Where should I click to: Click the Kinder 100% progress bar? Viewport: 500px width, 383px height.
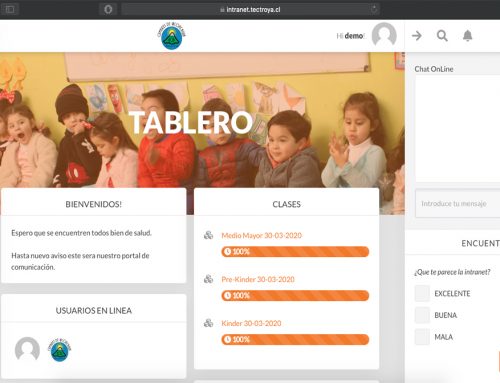[295, 339]
